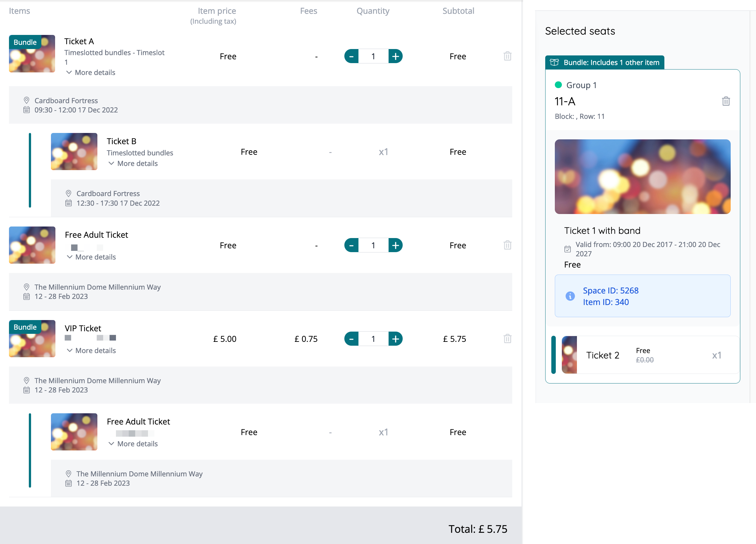Click the bundle box icon in seat header
Screen dimensions: 756x544
[554, 63]
